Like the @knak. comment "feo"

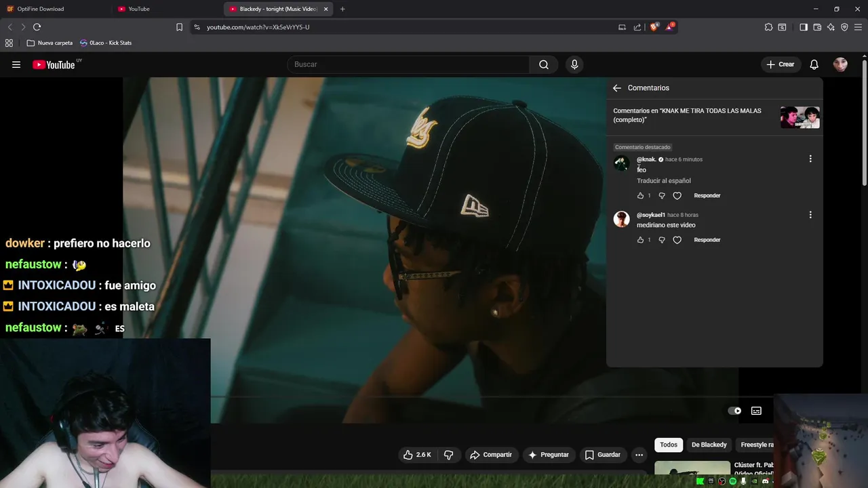[640, 196]
